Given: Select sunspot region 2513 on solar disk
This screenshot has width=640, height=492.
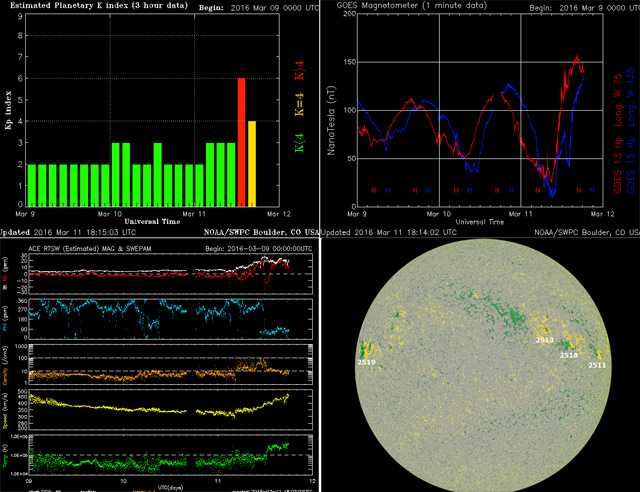Looking at the screenshot, I should click(x=544, y=341).
